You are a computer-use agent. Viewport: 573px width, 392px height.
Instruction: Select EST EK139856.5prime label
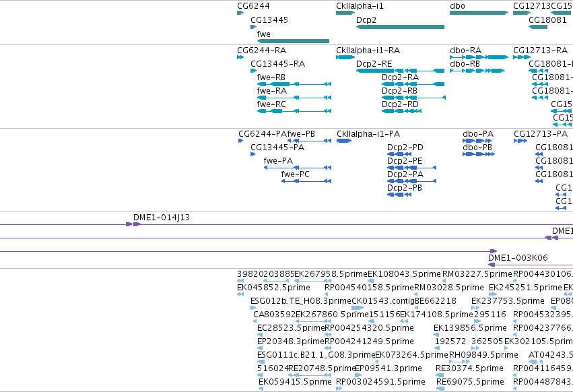coord(470,329)
